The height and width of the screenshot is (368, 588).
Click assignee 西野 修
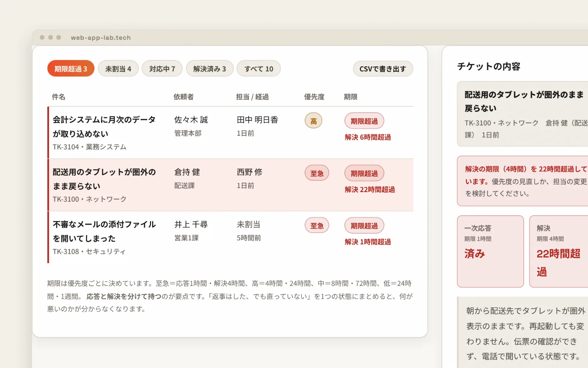[250, 172]
